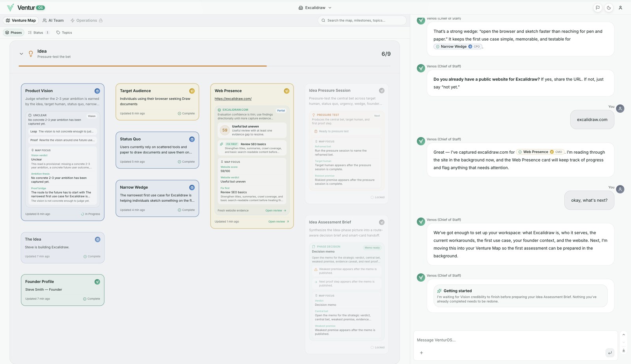Open the https://excalidraw.com/ link
The image size is (631, 364).
click(x=233, y=99)
